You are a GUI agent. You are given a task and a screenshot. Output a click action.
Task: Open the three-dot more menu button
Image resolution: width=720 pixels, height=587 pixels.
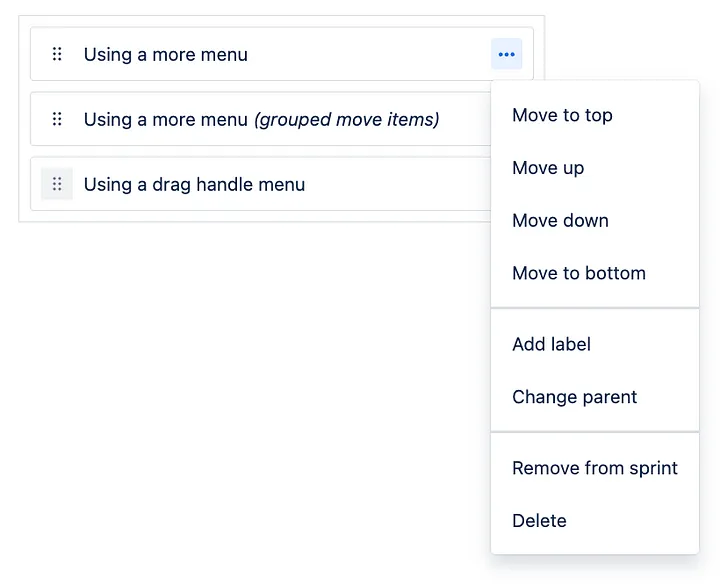[506, 54]
